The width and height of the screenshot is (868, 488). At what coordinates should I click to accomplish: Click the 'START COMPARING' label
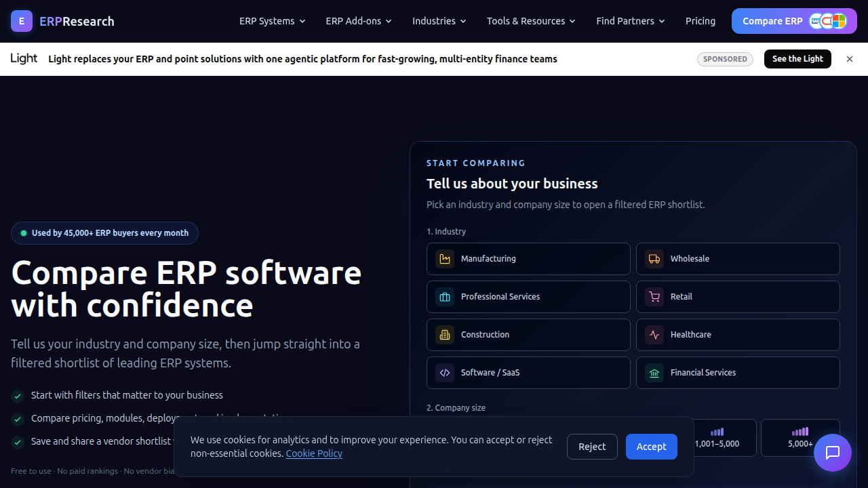(476, 163)
